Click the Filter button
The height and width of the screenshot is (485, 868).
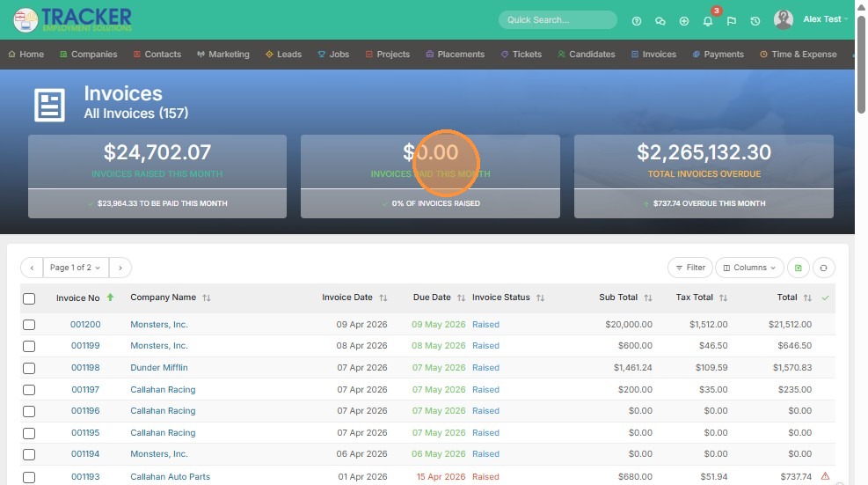click(x=690, y=268)
